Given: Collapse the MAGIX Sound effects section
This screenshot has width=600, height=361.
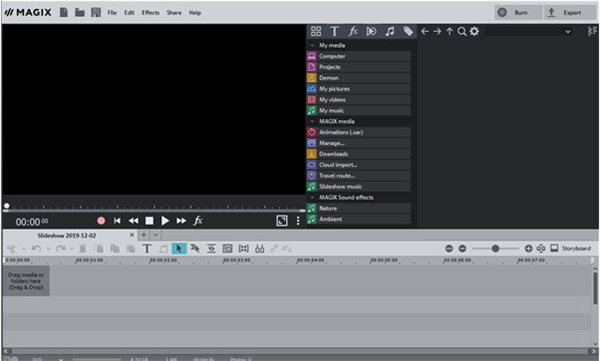Looking at the screenshot, I should (312, 198).
